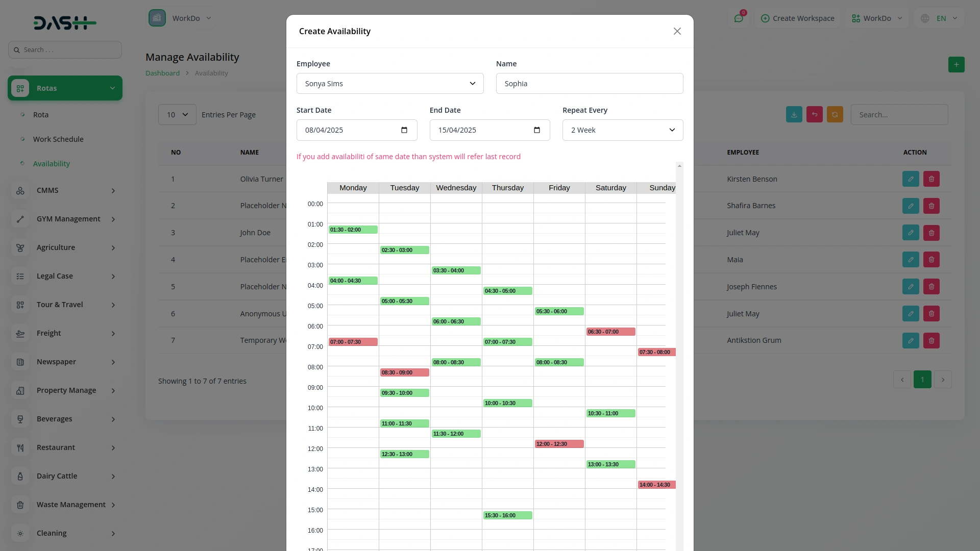Select green Thursday 15:30 - 16:00 slot
The image size is (980, 551).
(x=507, y=515)
